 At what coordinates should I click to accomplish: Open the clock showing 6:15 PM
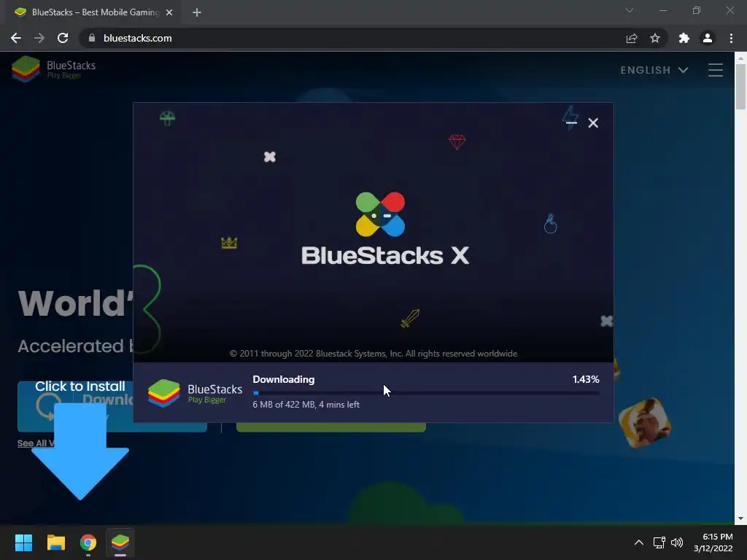coord(713,542)
